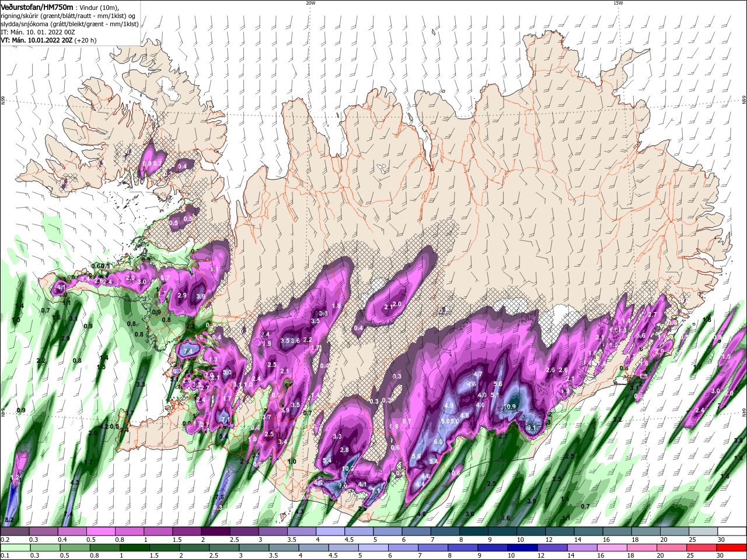The image size is (747, 560).
Task: Click the 7.8 rain value on the map
Action: 219,497
